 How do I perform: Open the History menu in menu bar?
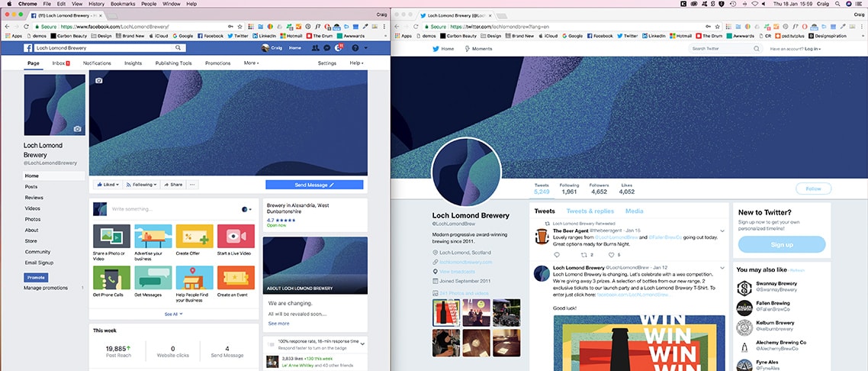(96, 4)
